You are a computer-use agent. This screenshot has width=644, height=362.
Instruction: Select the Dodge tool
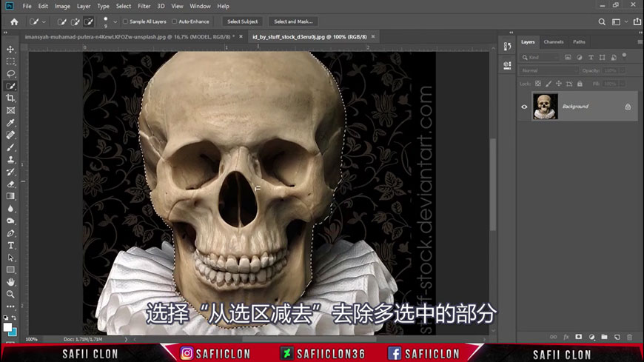click(10, 221)
